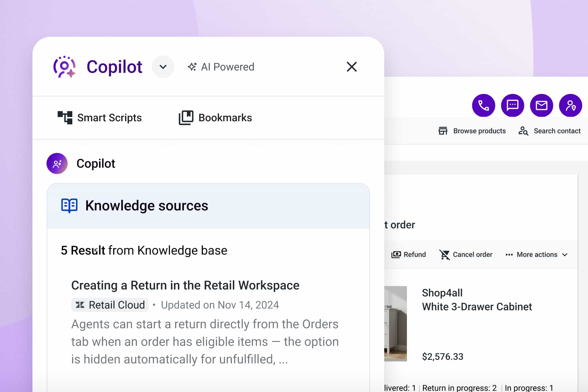
Task: Click the storefront icon beside Browse products
Action: click(x=443, y=131)
